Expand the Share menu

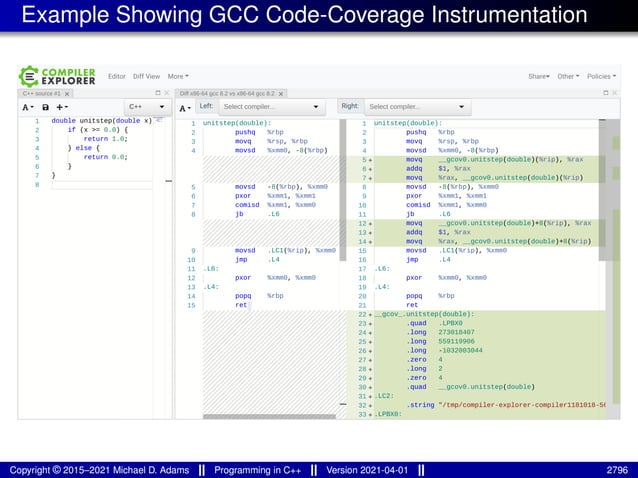pos(539,76)
